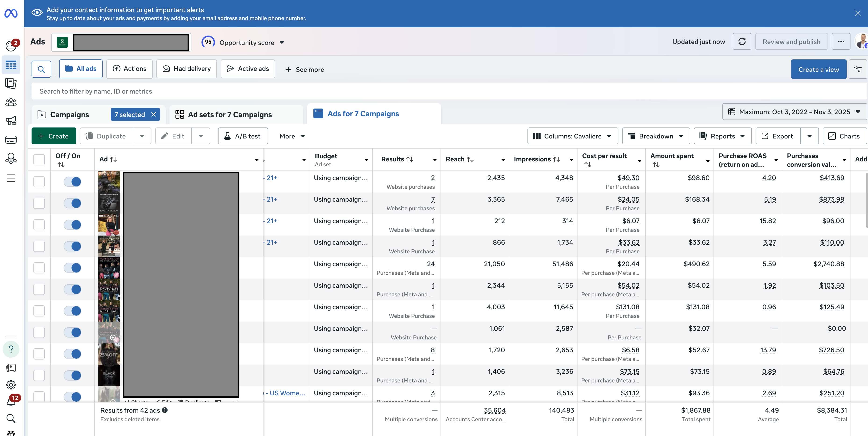Click the Meta logo icon
Screen dimensions: 868x436
tap(11, 13)
